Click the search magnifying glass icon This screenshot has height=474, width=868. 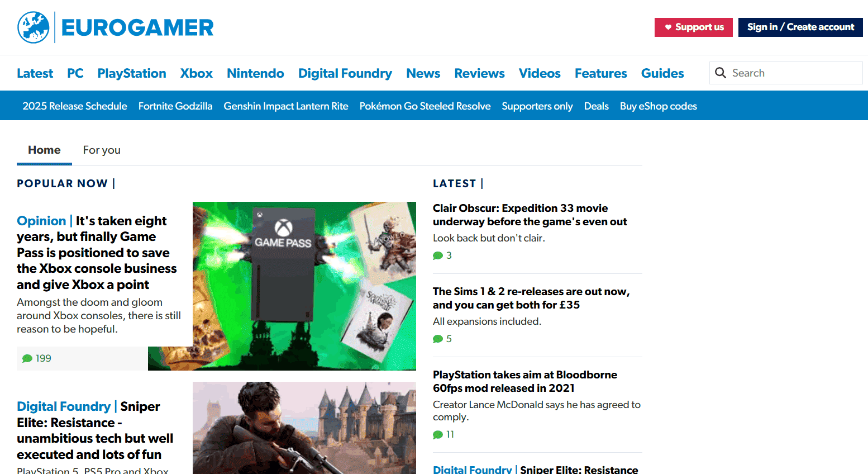[x=721, y=73]
